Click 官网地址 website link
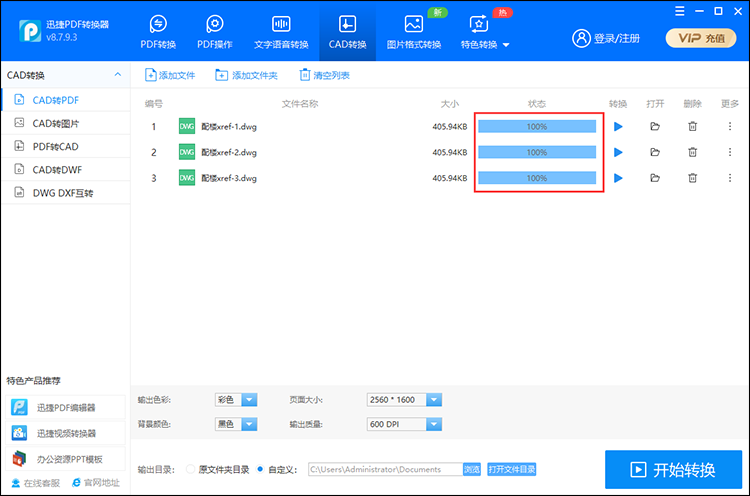750x496 pixels. click(96, 483)
